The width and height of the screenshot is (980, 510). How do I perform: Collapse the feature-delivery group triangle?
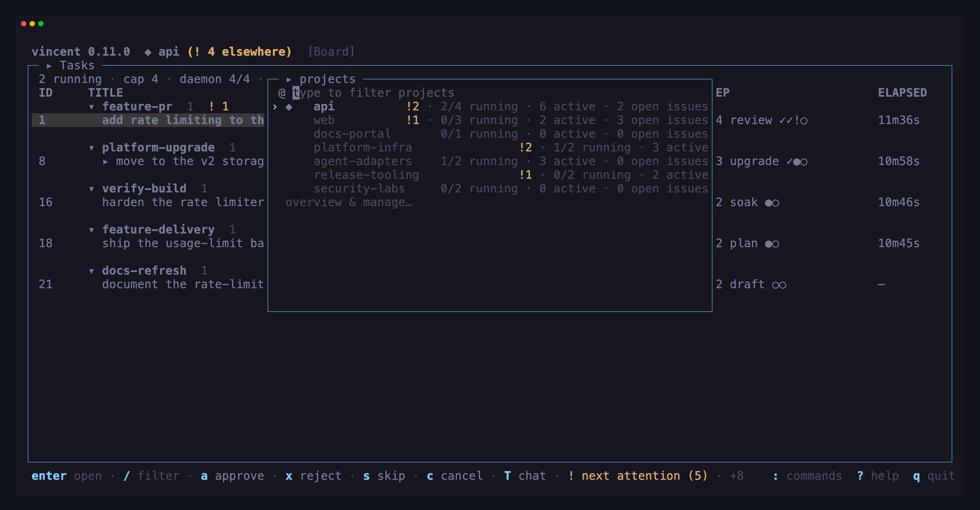pos(91,230)
